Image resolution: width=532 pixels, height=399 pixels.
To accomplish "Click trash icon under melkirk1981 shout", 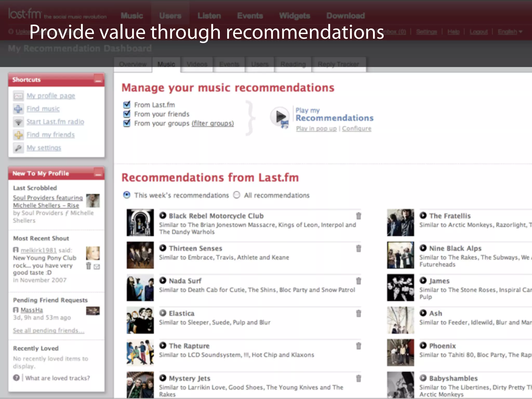I will (89, 266).
